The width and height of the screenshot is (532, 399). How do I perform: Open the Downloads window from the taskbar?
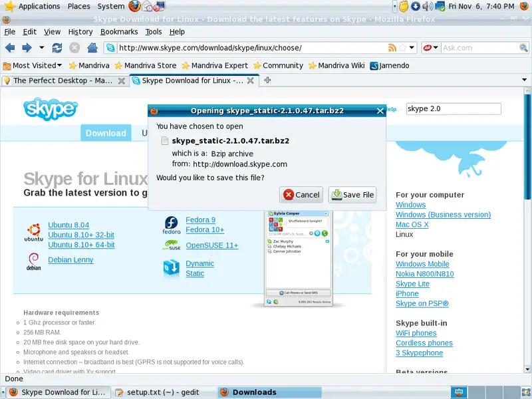pyautogui.click(x=270, y=392)
